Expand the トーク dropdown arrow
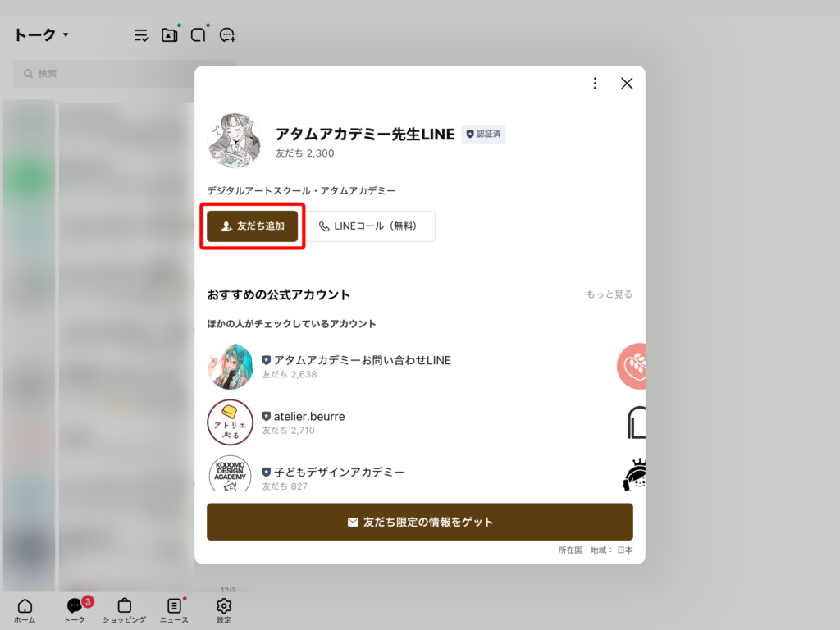This screenshot has width=840, height=630. 66,35
